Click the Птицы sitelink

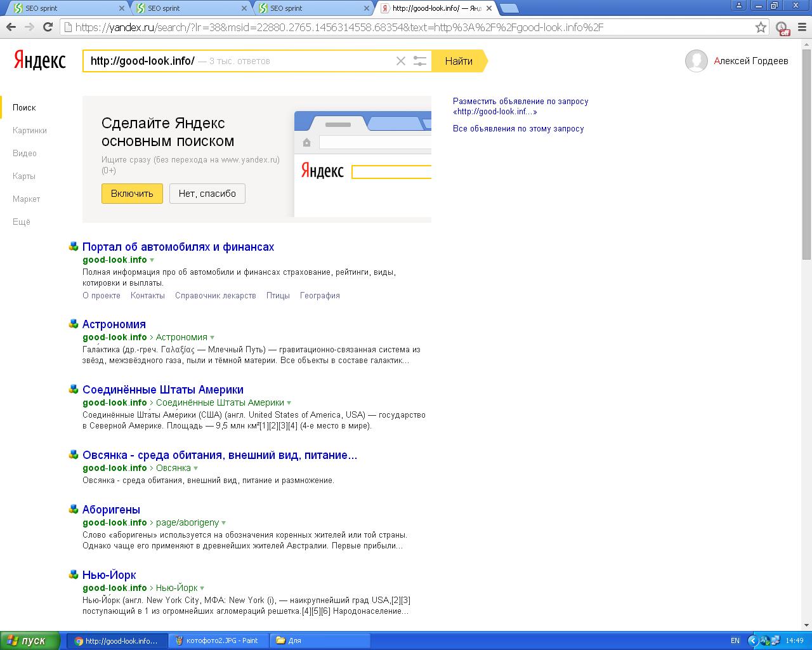click(x=278, y=295)
